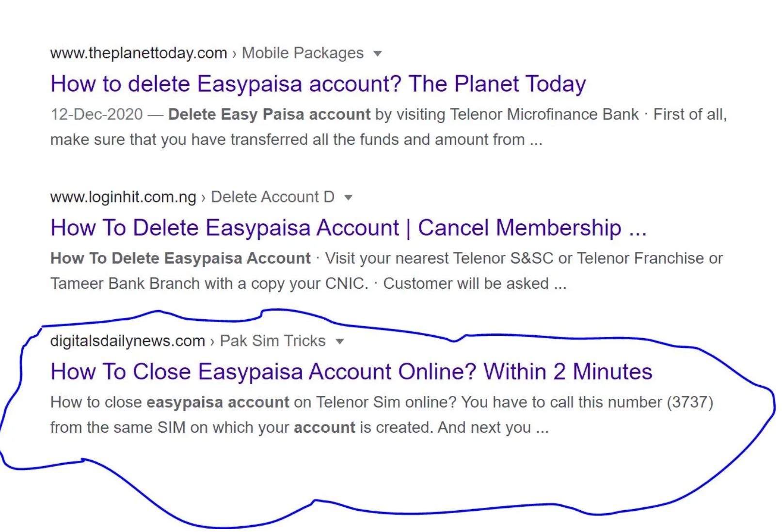Click the "make sure that you have transferred" line
Image resolution: width=782 pixels, height=532 pixels.
coord(296,140)
